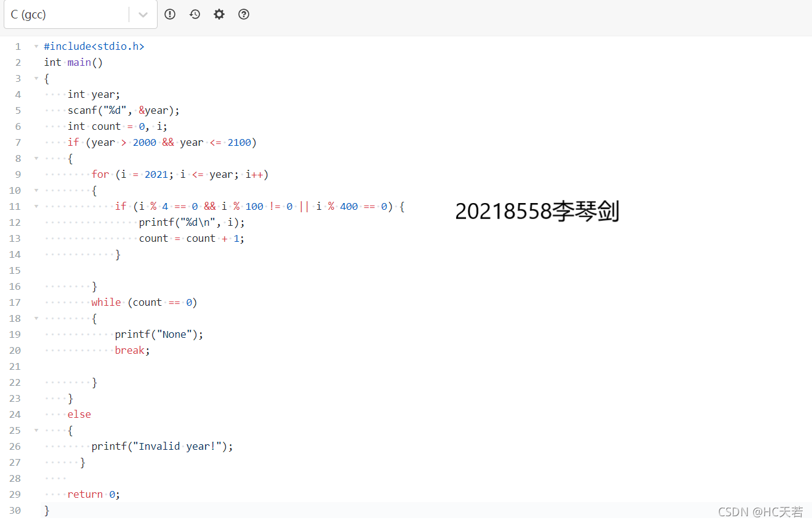Collapse the fold arrow at line 1
This screenshot has width=812, height=523.
click(36, 46)
